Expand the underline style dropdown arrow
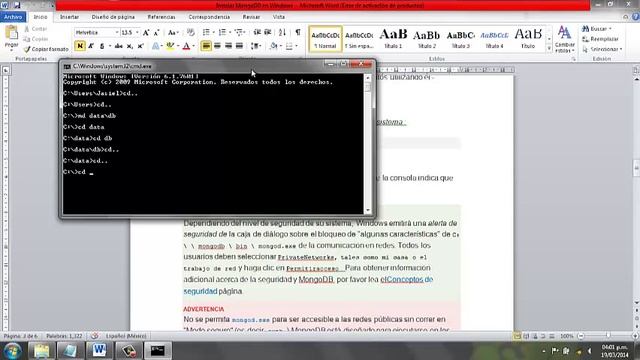Viewport: 640px width, 360px height. coord(109,46)
